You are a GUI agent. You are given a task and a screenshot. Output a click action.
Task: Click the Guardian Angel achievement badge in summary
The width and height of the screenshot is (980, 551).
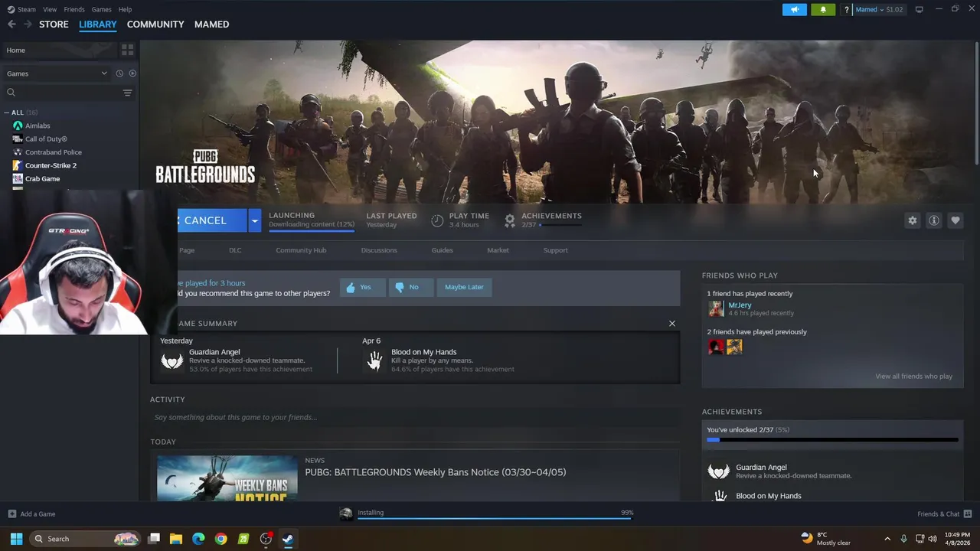click(x=171, y=360)
